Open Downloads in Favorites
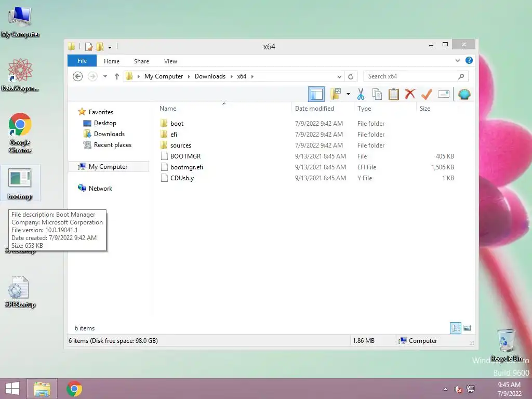532x399 pixels. (x=109, y=134)
